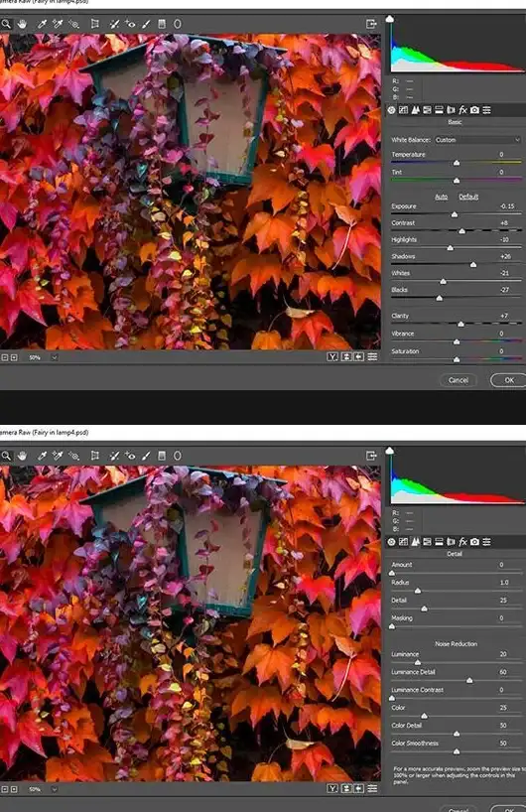Click the Luminance value field showing 20

[503, 654]
